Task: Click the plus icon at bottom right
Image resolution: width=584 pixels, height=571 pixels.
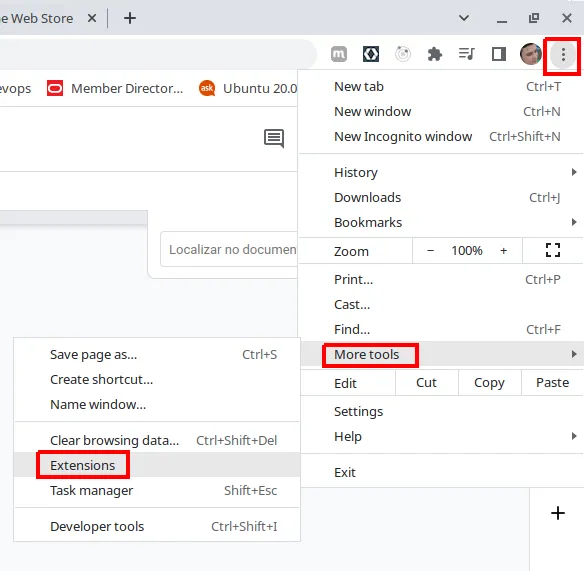Action: pos(558,513)
